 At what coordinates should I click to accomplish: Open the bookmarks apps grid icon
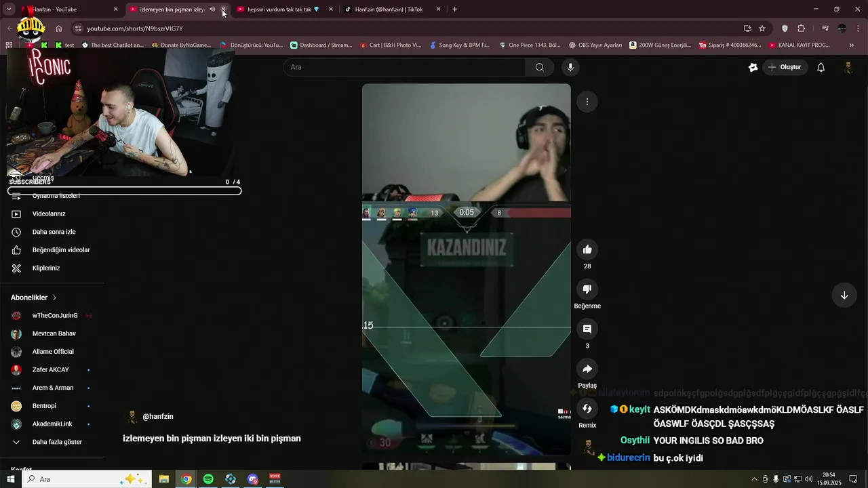(x=9, y=45)
